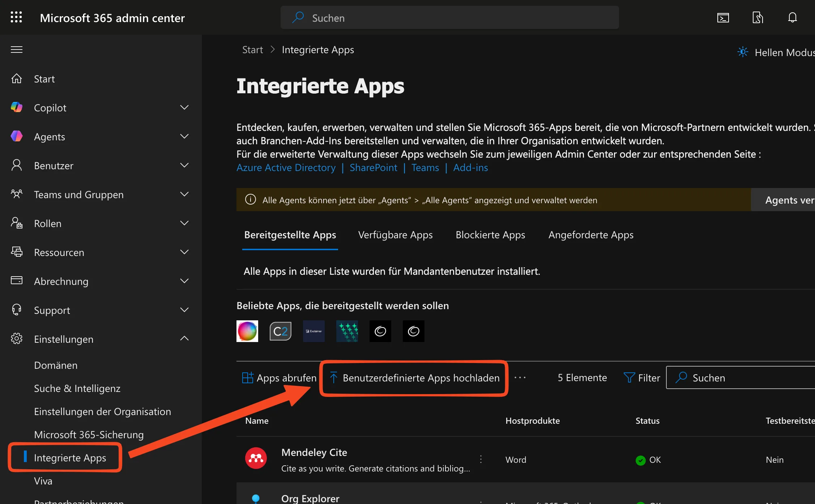Collapse the Einstellungen section
Screen dimensions: 815x504
185,338
